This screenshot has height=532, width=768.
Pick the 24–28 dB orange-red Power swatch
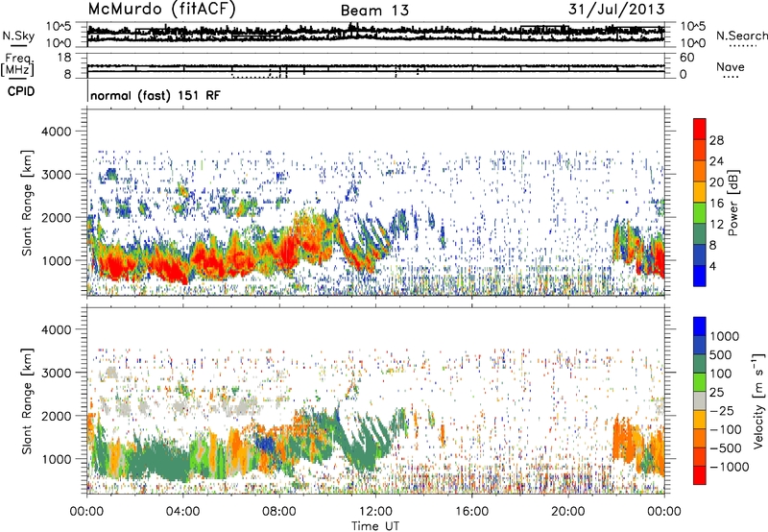click(700, 150)
